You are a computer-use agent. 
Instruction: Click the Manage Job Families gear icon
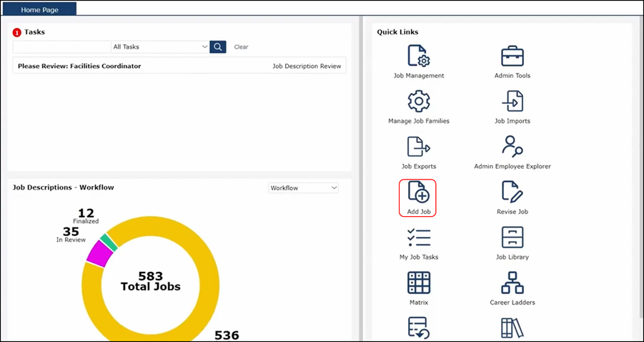[418, 102]
